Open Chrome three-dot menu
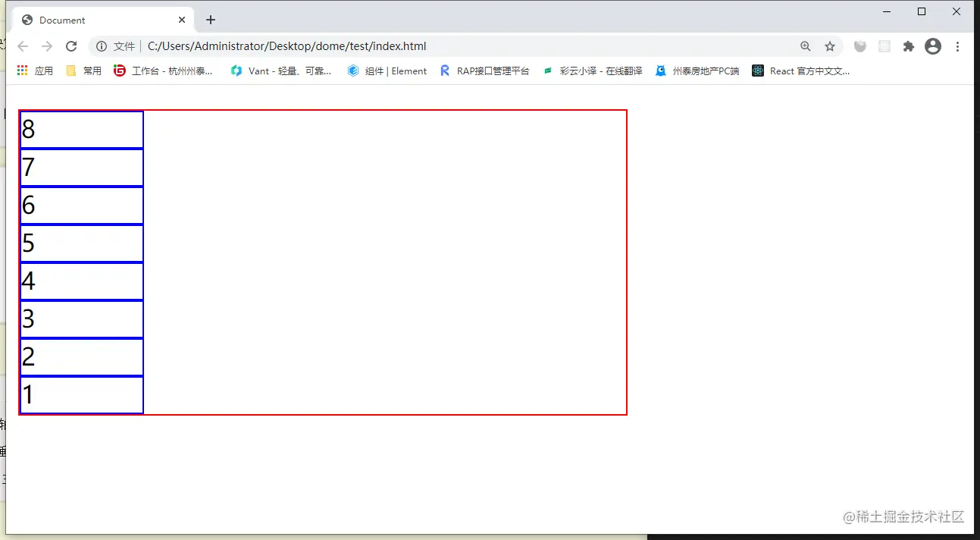 957,46
